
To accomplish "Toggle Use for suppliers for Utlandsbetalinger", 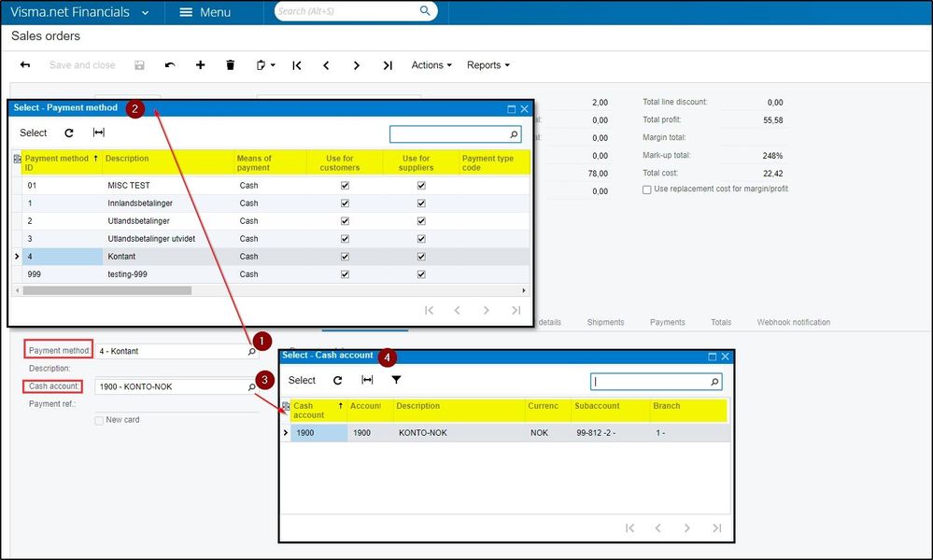I will 421,221.
